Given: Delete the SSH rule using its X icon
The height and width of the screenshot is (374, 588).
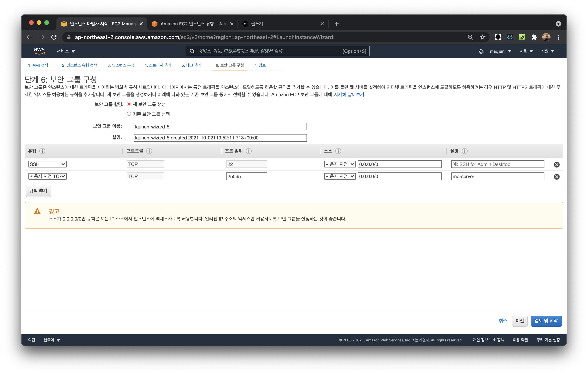Looking at the screenshot, I should tap(557, 164).
